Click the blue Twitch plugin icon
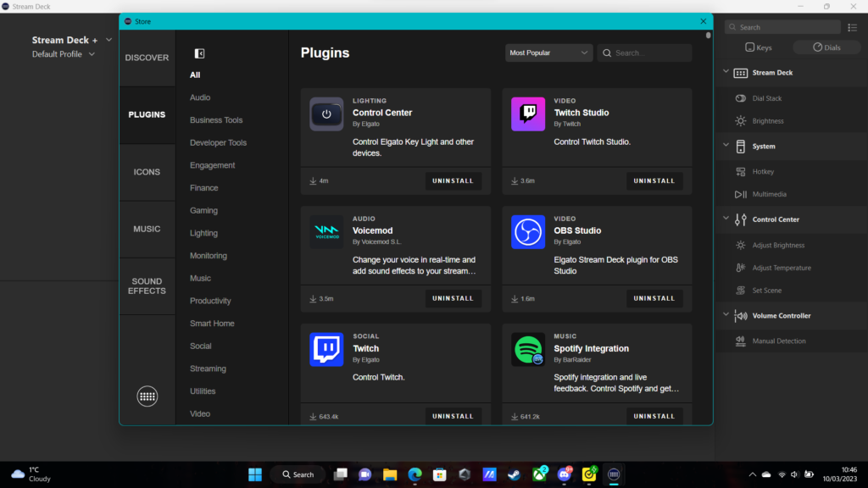Viewport: 868px width, 488px height. (326, 350)
